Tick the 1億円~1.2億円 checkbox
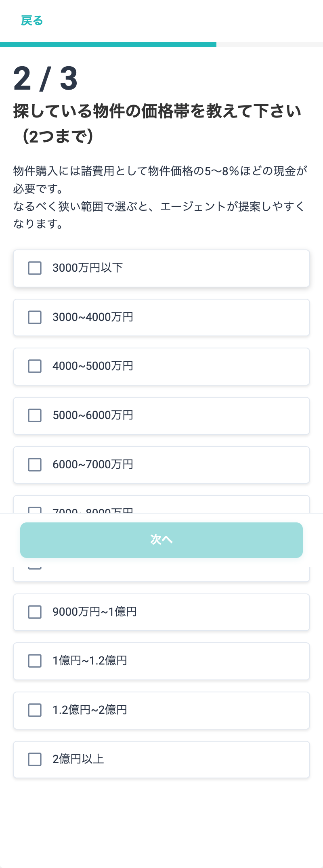The height and width of the screenshot is (868, 323). coord(35,661)
